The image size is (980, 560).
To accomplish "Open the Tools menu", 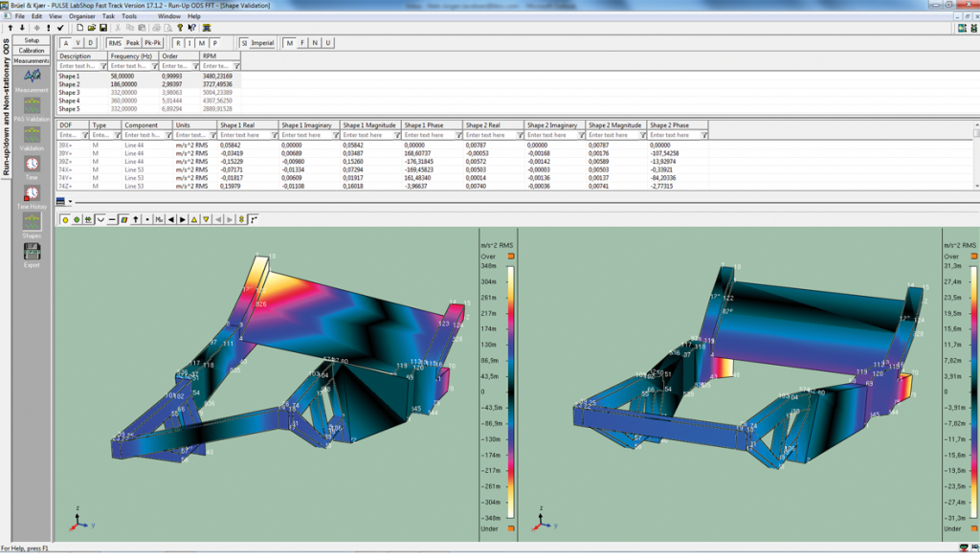I will 131,15.
